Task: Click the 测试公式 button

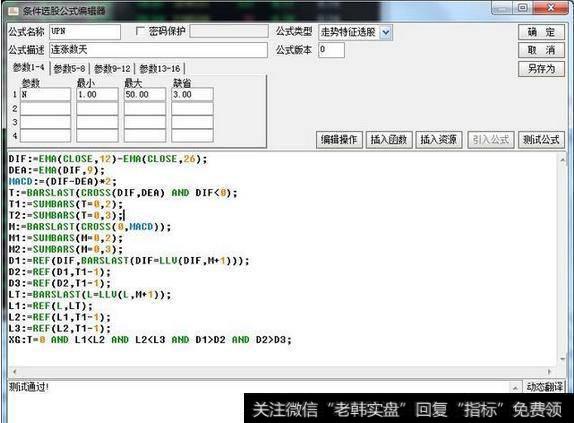Action: (x=541, y=139)
